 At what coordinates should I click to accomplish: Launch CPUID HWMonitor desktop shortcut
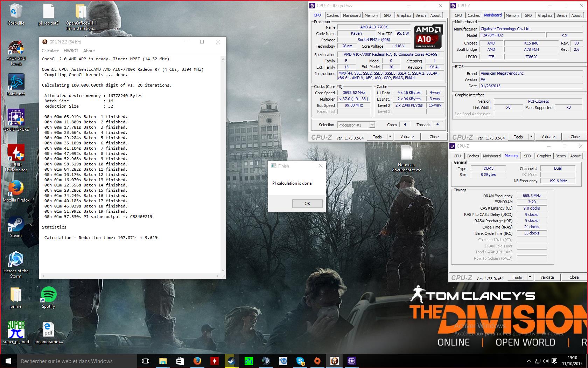click(16, 158)
